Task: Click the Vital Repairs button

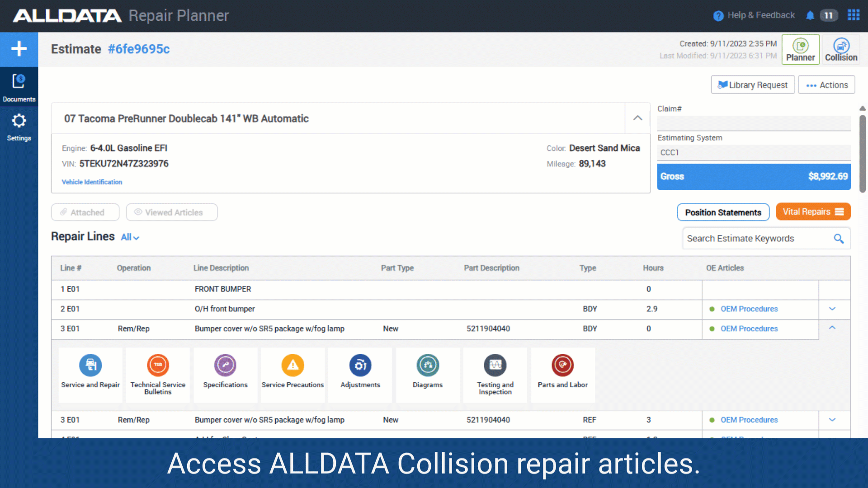Action: point(813,212)
